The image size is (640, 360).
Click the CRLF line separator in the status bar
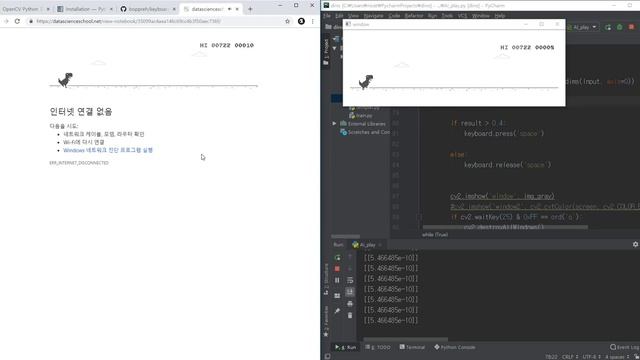coord(570,357)
